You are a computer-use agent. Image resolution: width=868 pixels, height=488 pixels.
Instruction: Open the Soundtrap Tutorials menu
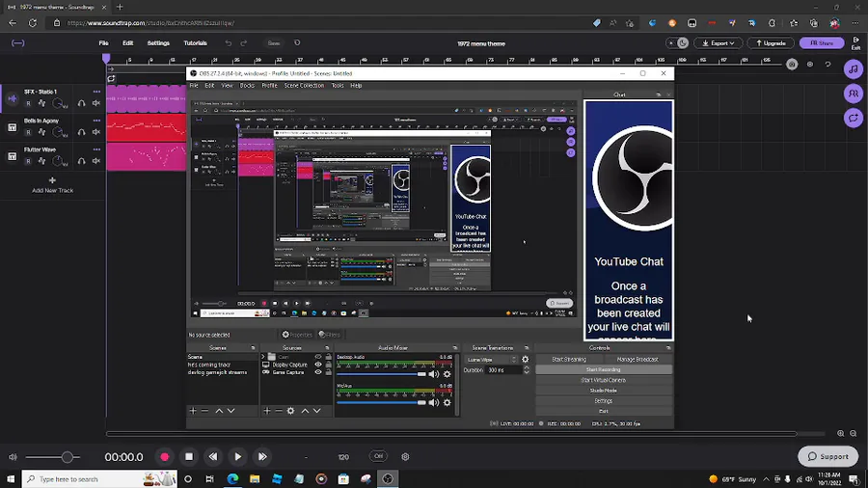point(196,43)
